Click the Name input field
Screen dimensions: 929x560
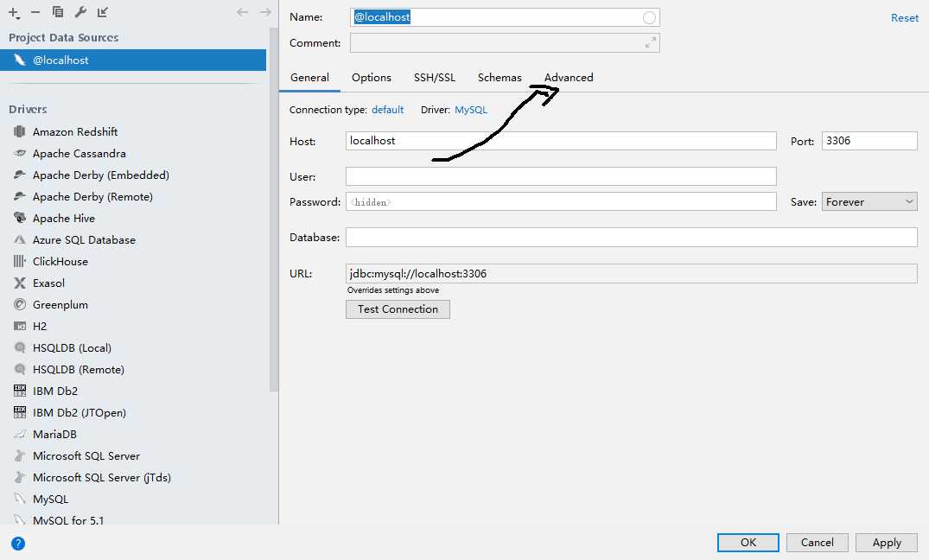pos(505,17)
